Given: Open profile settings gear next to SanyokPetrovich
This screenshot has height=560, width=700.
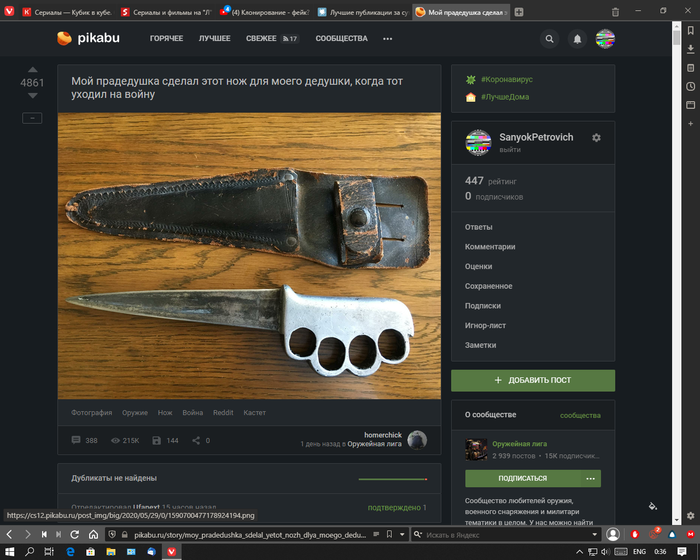Looking at the screenshot, I should pos(596,138).
